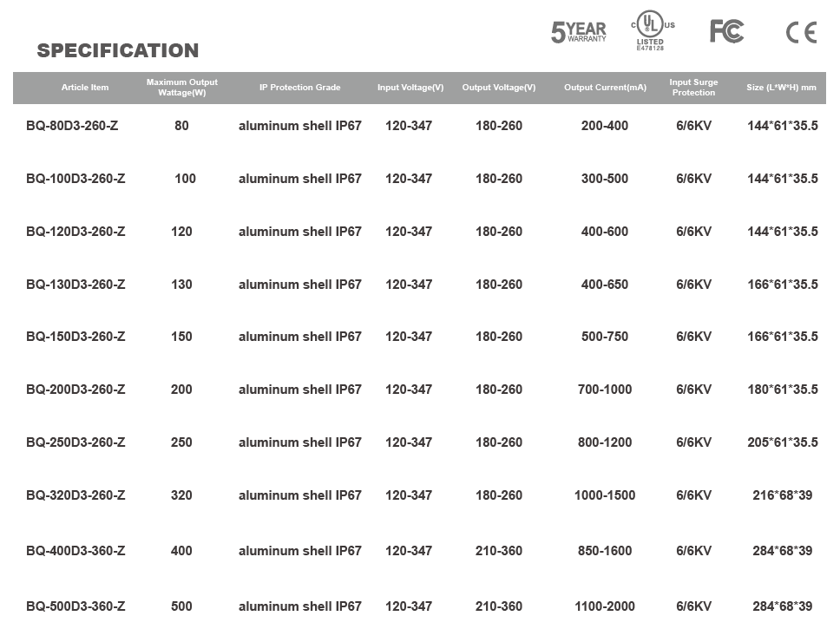
Task: Click the 5 Year Warranty badge
Action: [x=579, y=32]
